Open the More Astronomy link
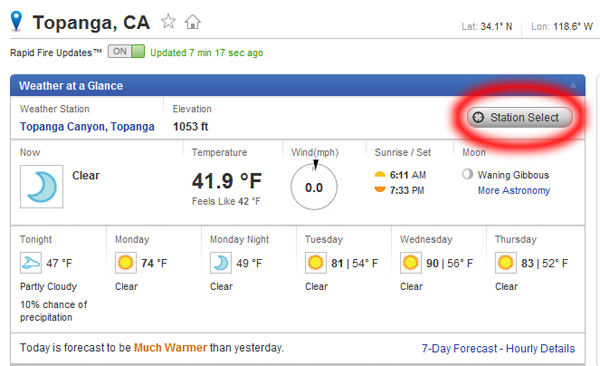Viewport: 600px width, 366px height. click(x=514, y=190)
